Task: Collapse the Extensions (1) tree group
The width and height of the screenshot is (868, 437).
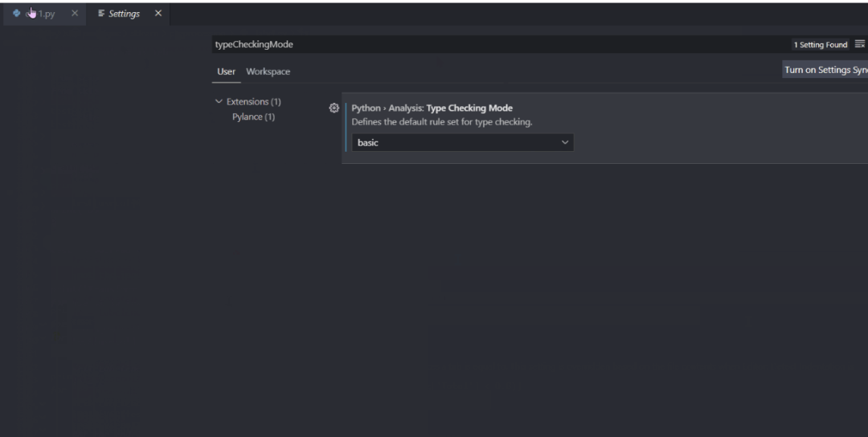Action: 218,102
